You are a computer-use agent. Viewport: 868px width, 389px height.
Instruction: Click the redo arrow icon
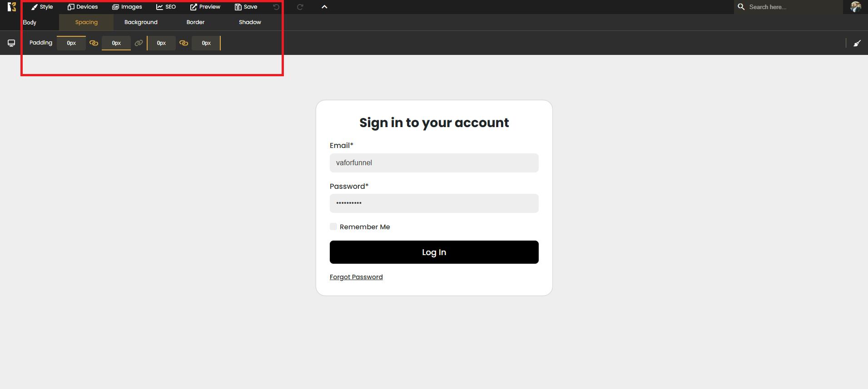pyautogui.click(x=300, y=7)
